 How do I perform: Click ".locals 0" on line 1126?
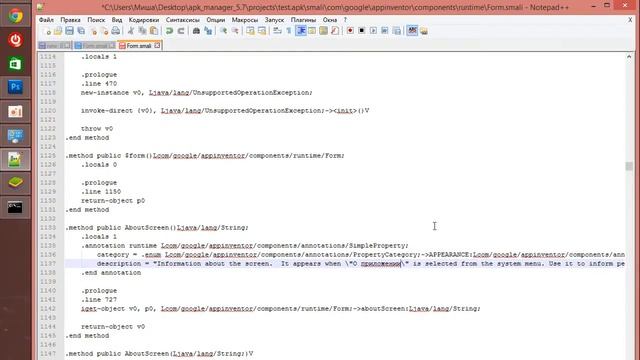point(99,165)
